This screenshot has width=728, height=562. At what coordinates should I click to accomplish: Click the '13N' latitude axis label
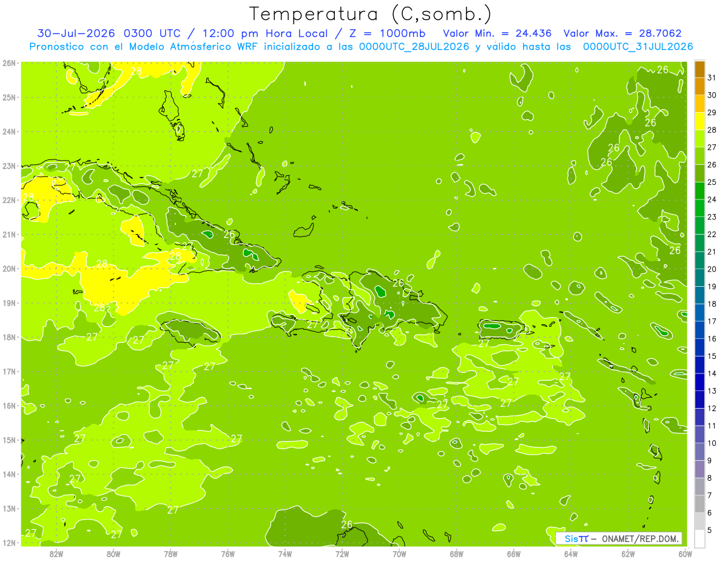pos(8,509)
